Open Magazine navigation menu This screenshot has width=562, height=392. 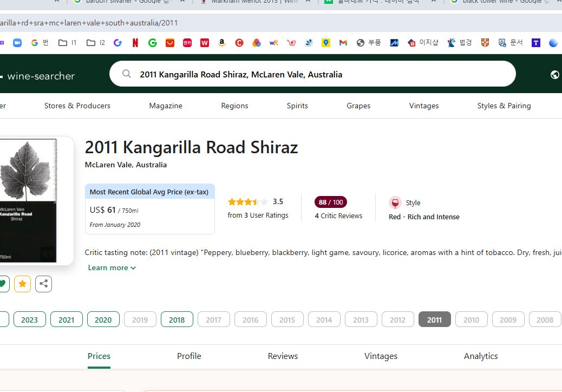(x=166, y=106)
